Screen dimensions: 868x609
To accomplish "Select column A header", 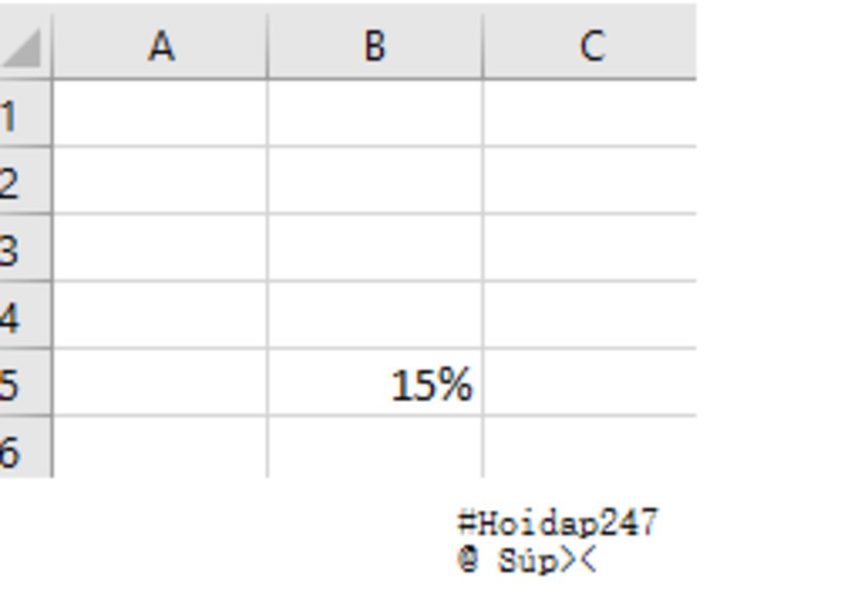I will [x=160, y=46].
